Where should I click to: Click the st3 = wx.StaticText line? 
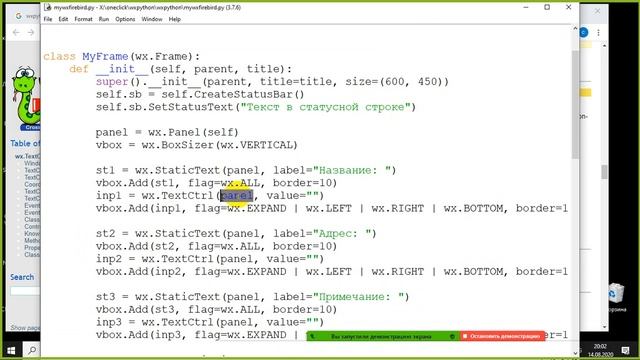pyautogui.click(x=253, y=297)
